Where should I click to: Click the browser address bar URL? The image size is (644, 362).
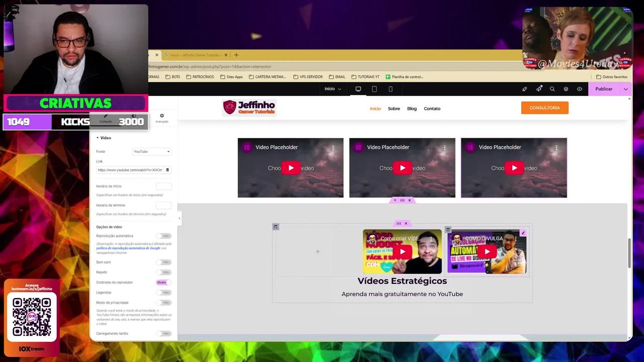[x=210, y=66]
